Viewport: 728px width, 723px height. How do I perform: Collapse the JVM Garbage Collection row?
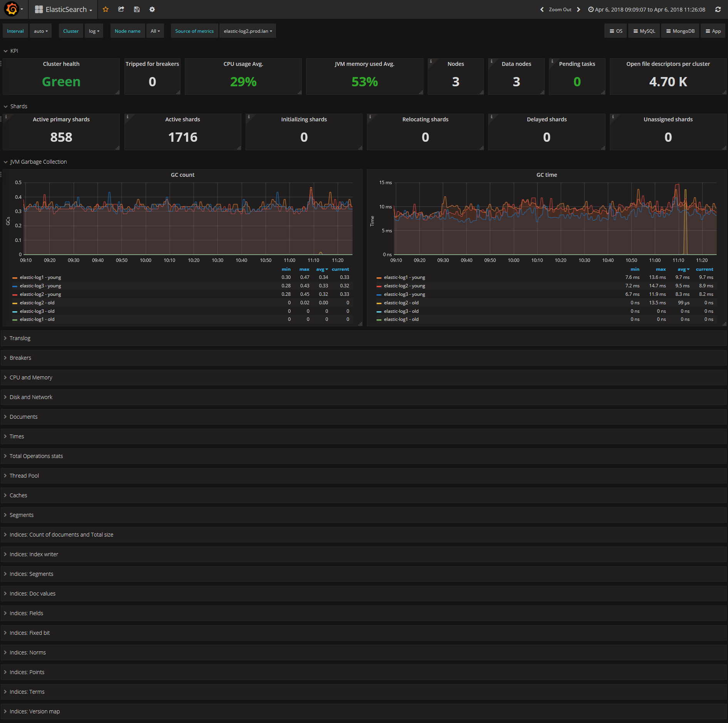[35, 162]
